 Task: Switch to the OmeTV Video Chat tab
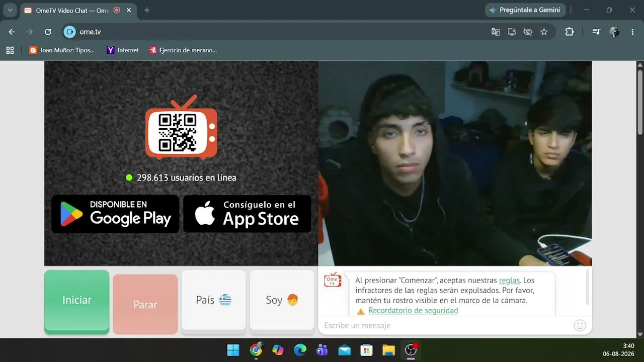[72, 10]
